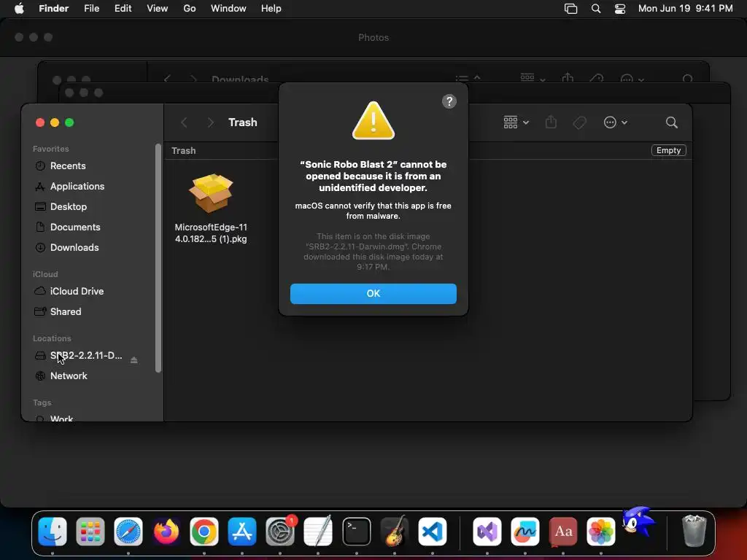Click the date and time in menu bar
The height and width of the screenshot is (560, 747).
(x=685, y=9)
